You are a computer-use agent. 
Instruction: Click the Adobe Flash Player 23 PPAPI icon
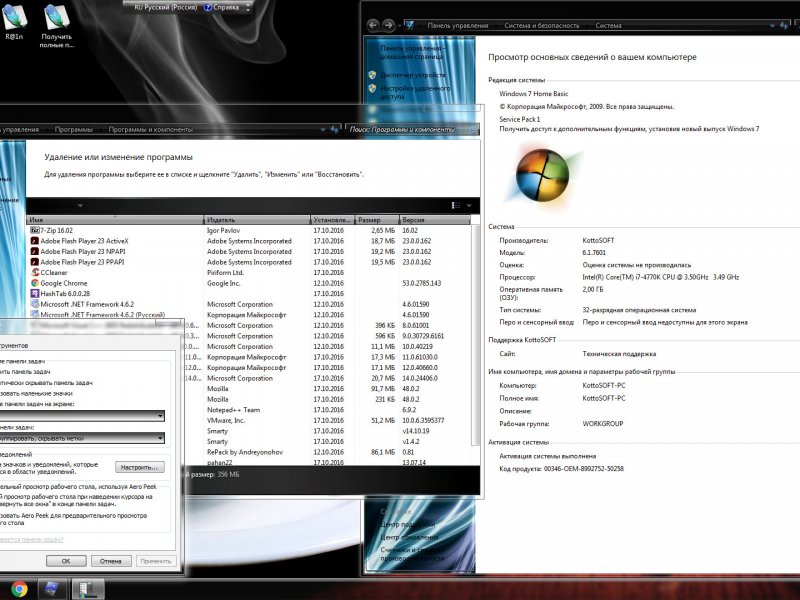(35, 262)
